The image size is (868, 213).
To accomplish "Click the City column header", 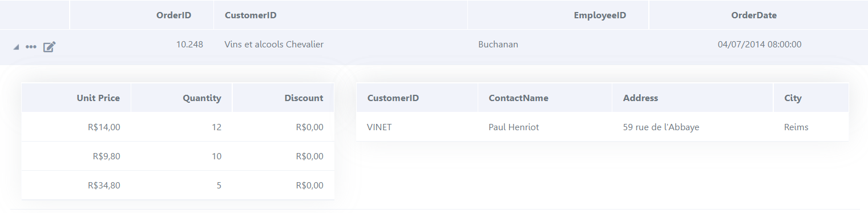I will click(x=793, y=98).
